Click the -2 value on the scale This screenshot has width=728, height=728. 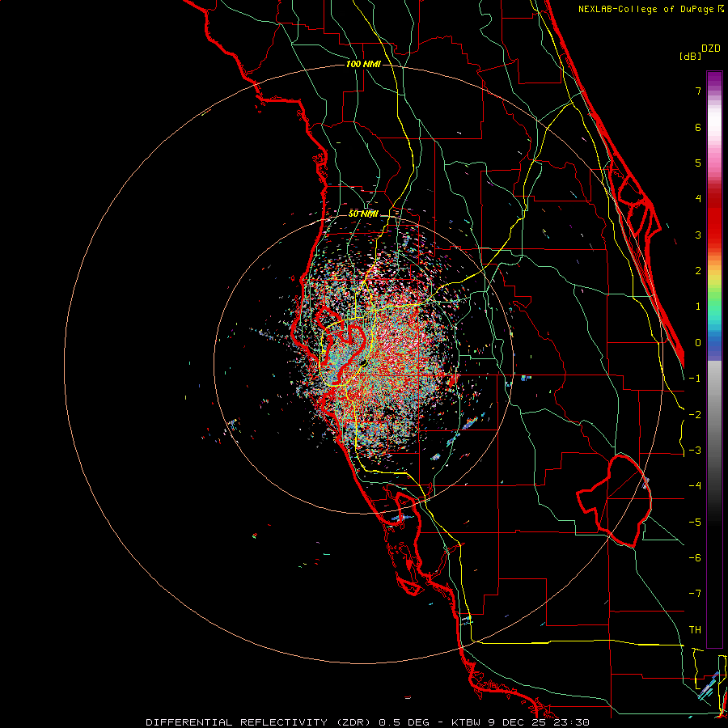click(x=695, y=415)
